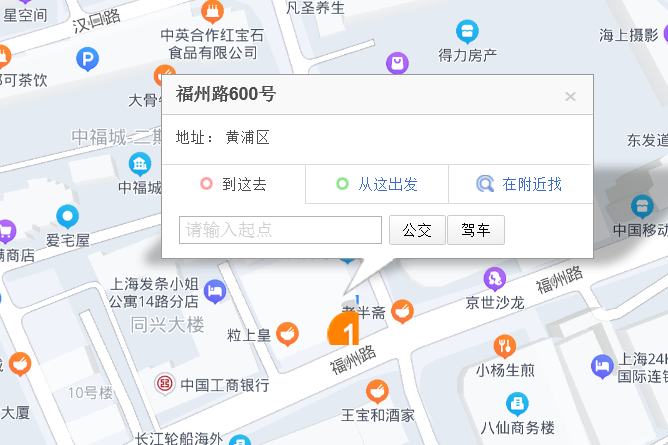Click the purple shopping marker below 凡圣养生
668x445 pixels.
[397, 64]
